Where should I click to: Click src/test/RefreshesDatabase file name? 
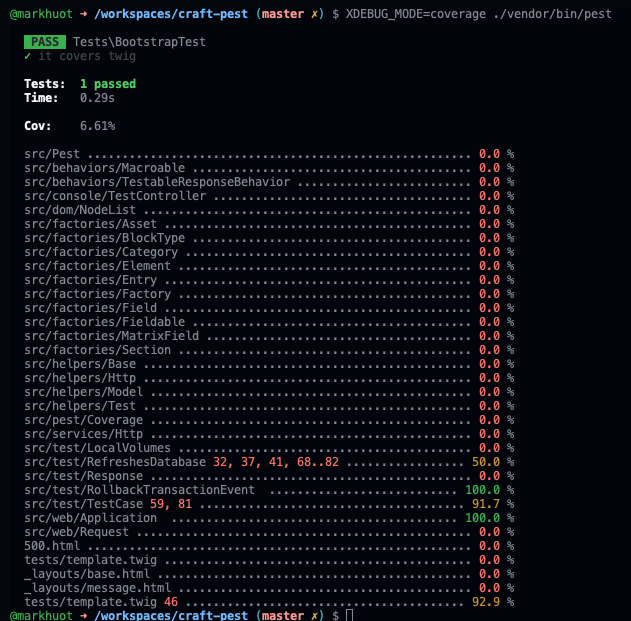115,462
